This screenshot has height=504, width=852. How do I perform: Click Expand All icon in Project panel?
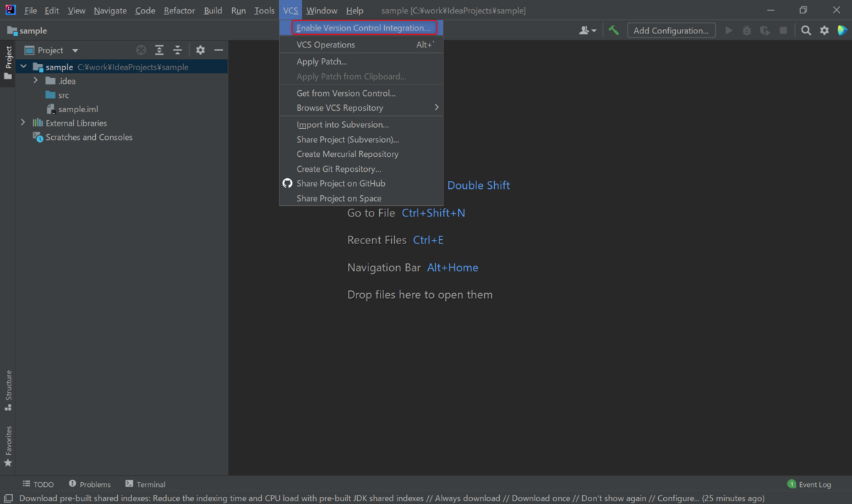(159, 50)
